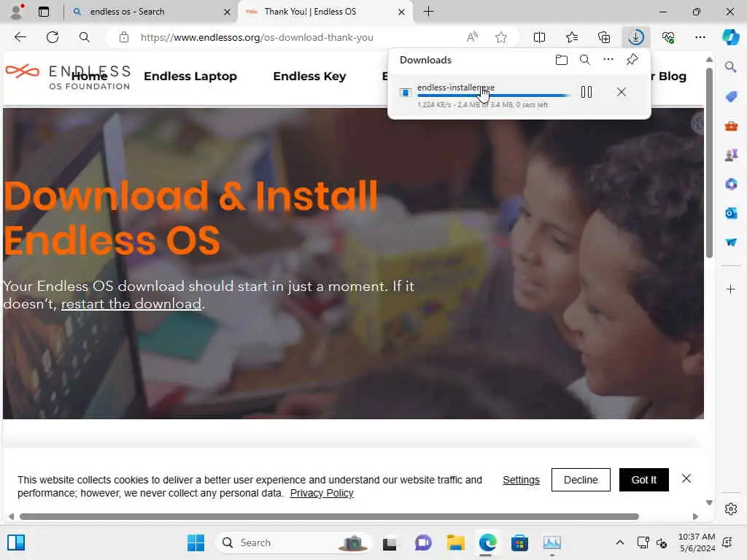Dismiss the cookie banner

(x=686, y=478)
